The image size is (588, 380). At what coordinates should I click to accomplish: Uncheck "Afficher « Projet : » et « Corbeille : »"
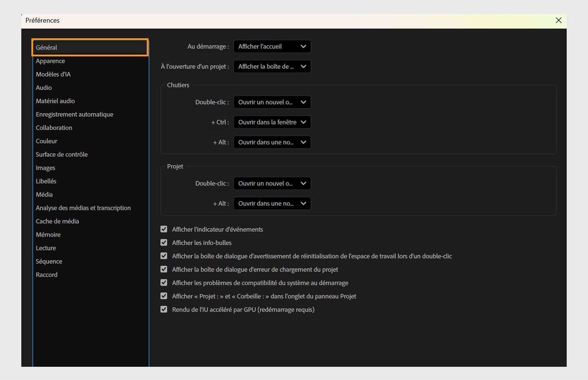[164, 296]
